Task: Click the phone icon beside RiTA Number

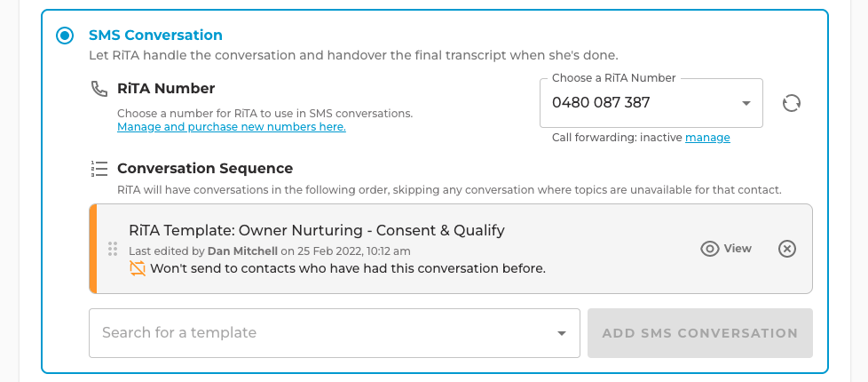Action: 99,89
